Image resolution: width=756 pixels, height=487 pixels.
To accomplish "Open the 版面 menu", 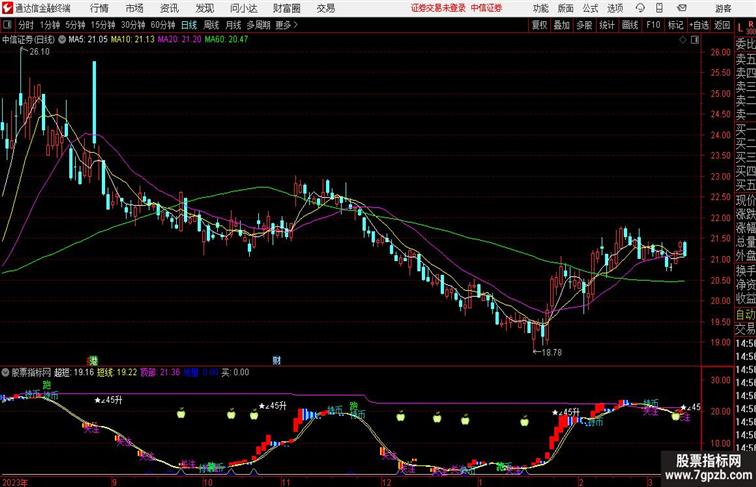I will tap(566, 8).
